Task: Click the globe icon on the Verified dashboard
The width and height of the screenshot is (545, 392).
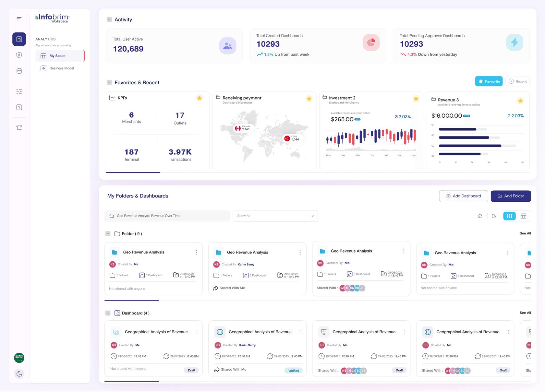Action: (220, 332)
